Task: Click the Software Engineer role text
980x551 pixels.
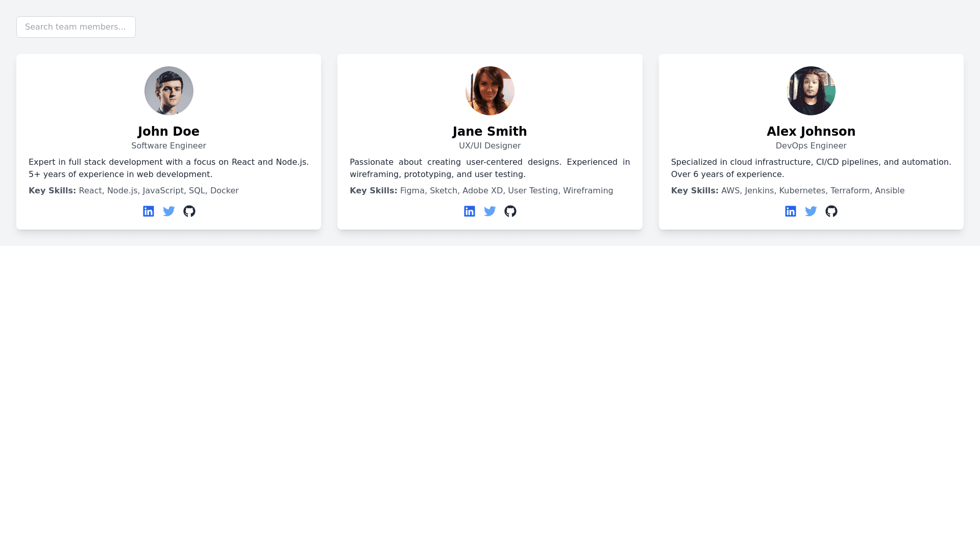Action: (169, 146)
